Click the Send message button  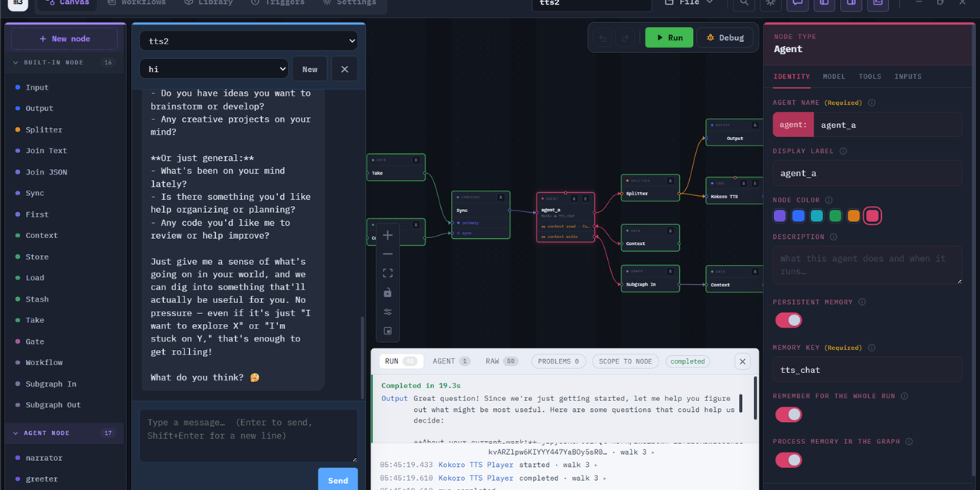tap(338, 480)
